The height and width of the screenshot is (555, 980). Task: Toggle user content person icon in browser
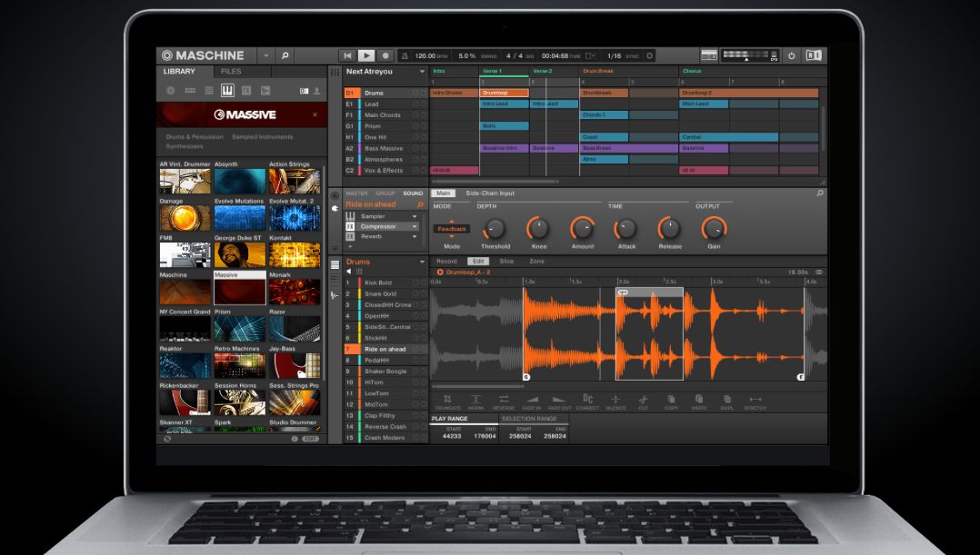pyautogui.click(x=317, y=91)
